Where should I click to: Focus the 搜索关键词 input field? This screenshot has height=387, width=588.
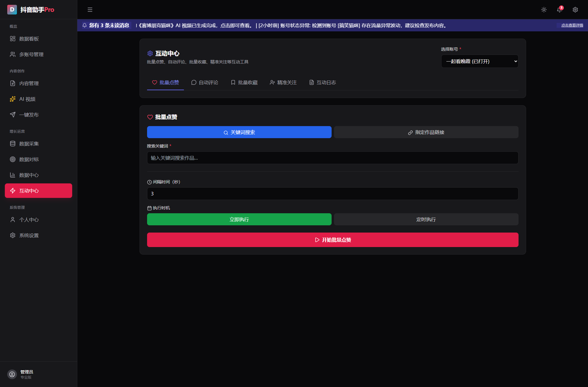point(333,158)
